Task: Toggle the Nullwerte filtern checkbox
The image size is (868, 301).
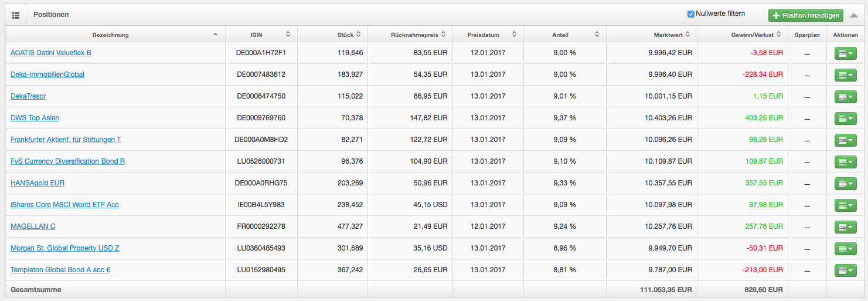Action: [690, 13]
